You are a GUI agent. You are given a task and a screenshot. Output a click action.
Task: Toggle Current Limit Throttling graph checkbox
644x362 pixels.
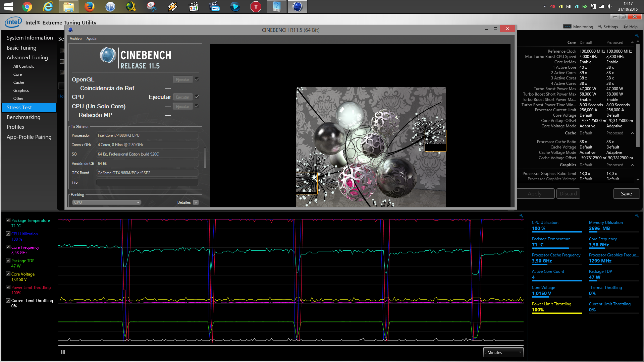coord(8,301)
